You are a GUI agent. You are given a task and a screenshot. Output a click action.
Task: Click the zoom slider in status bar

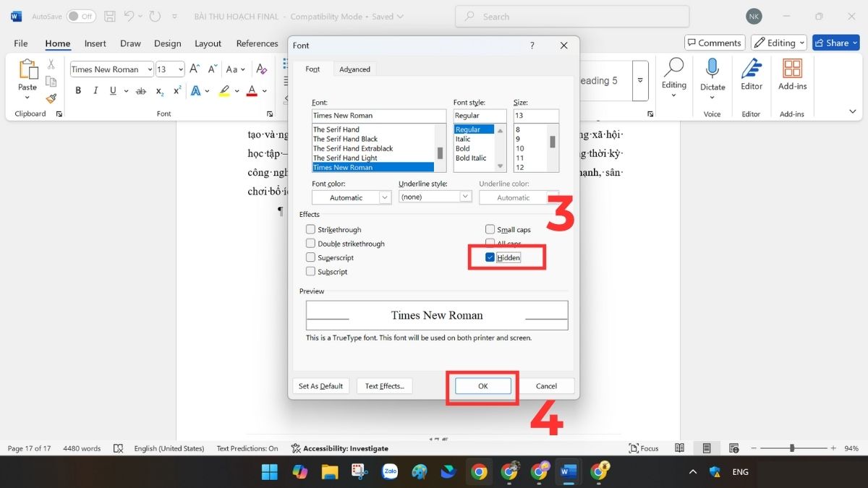792,448
